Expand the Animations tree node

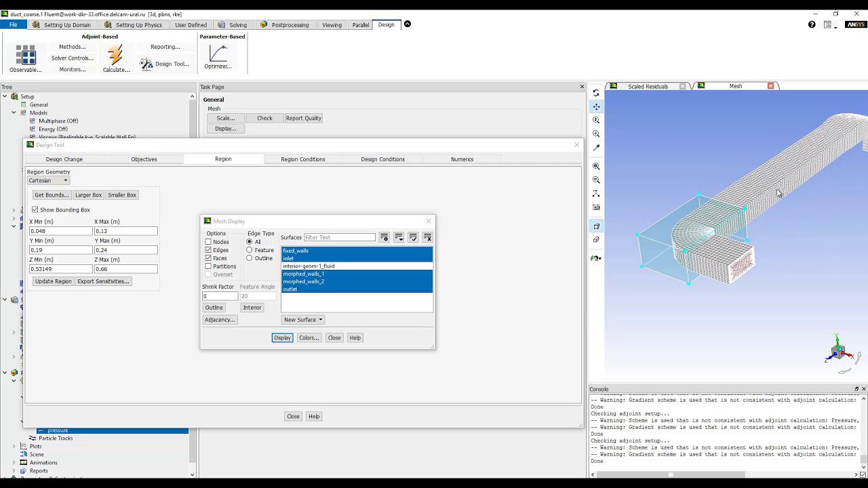click(14, 462)
